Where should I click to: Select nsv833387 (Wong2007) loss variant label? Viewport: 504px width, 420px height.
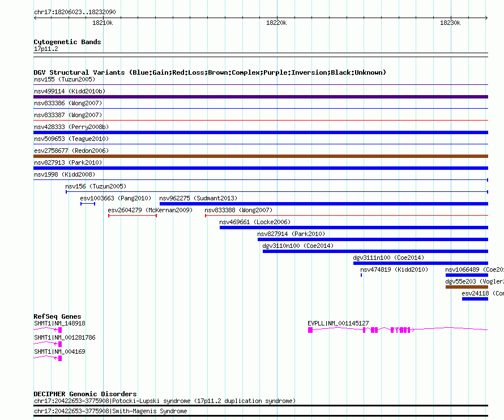pos(68,115)
